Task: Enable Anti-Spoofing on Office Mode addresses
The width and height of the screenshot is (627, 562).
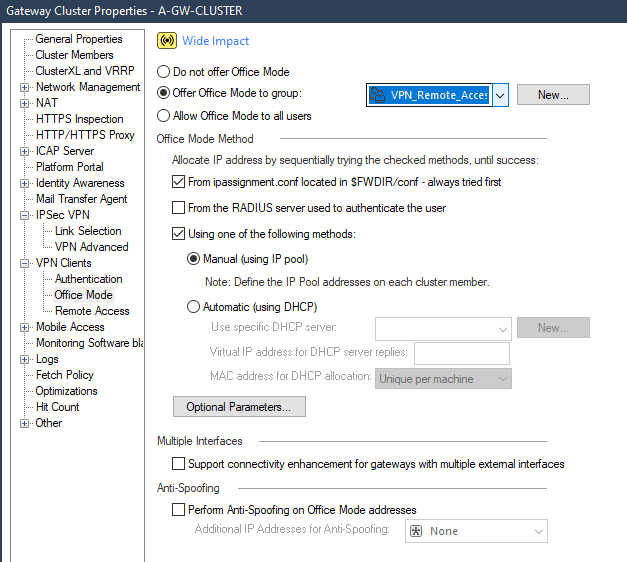Action: coord(179,510)
